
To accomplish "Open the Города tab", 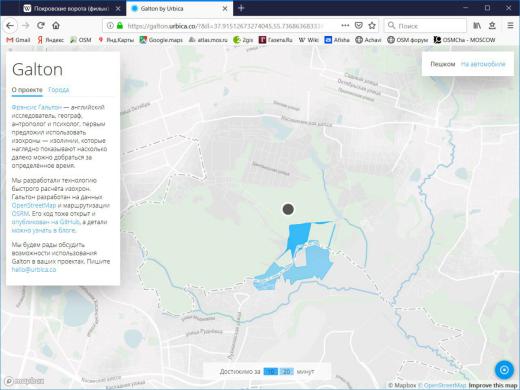I will pos(59,90).
